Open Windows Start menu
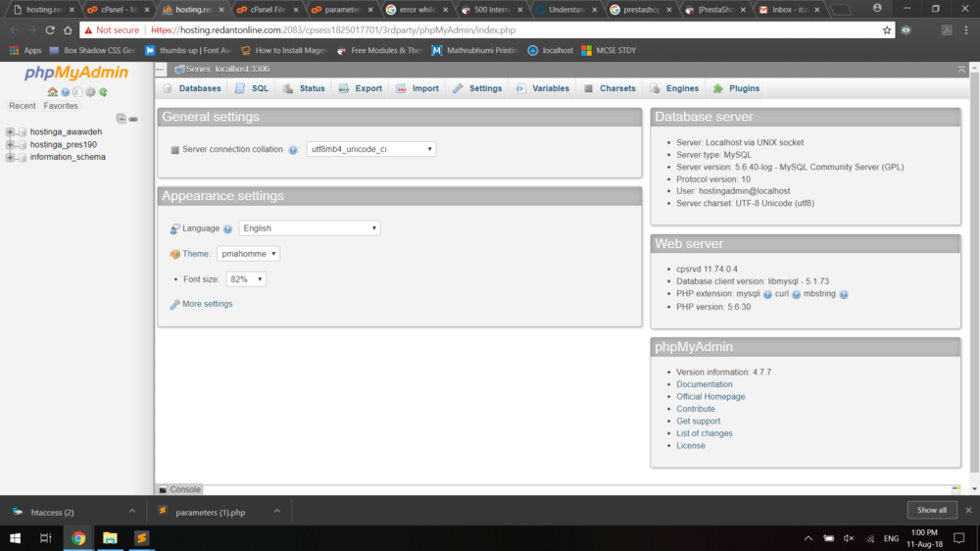The width and height of the screenshot is (980, 551). 15,538
